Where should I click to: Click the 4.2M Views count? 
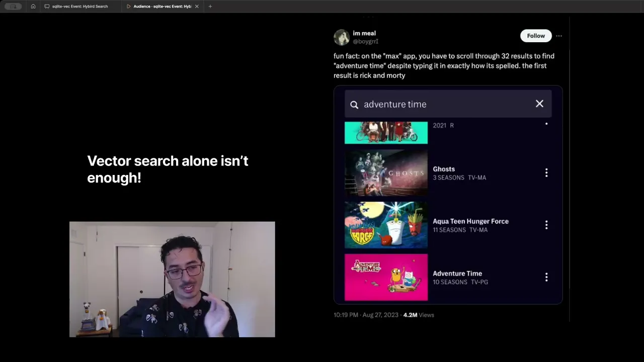[x=419, y=315]
